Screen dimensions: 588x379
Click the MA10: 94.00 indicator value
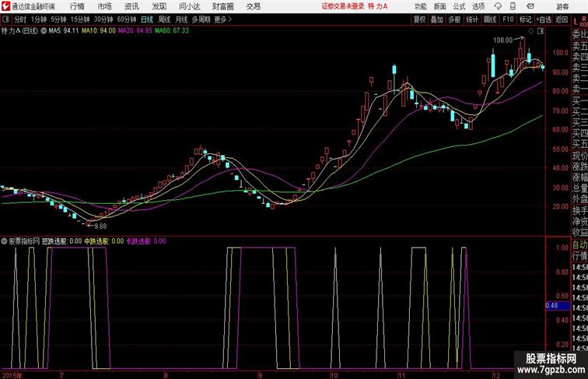[x=99, y=31]
